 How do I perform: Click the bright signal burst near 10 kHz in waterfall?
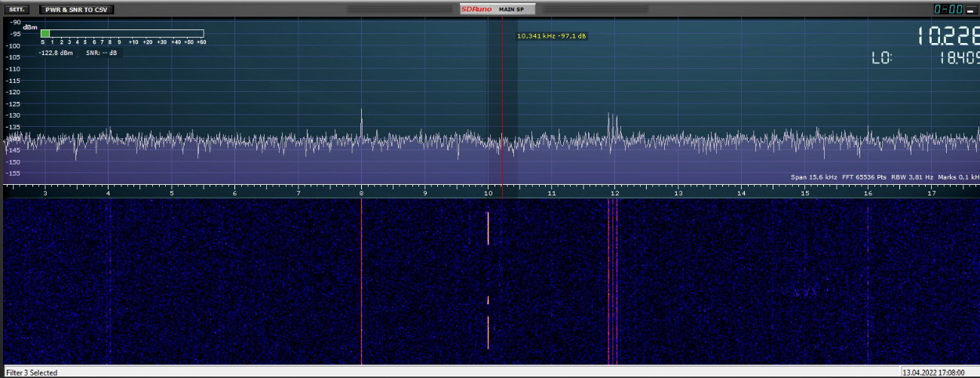(488, 228)
